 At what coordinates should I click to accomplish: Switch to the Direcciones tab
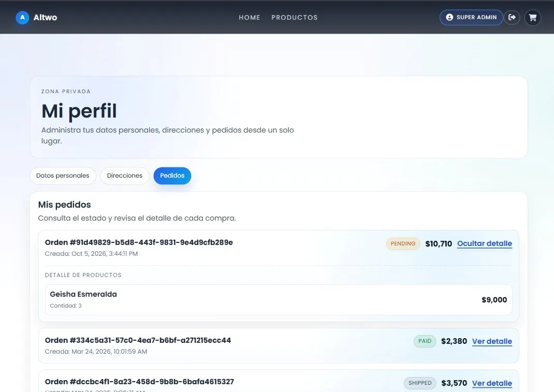pyautogui.click(x=125, y=176)
